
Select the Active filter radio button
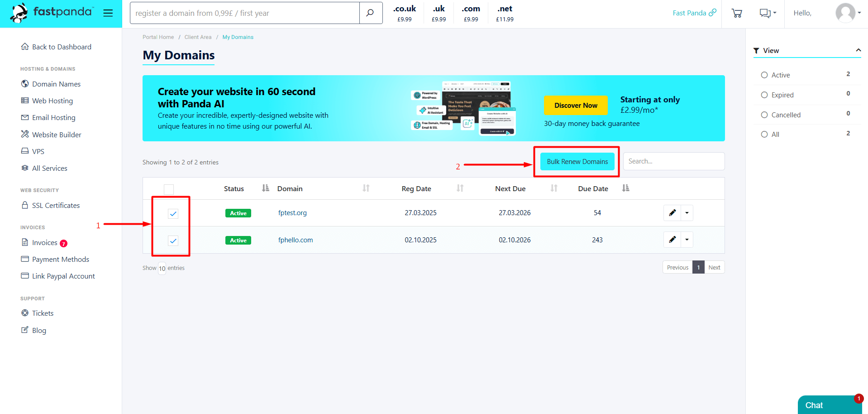click(765, 75)
